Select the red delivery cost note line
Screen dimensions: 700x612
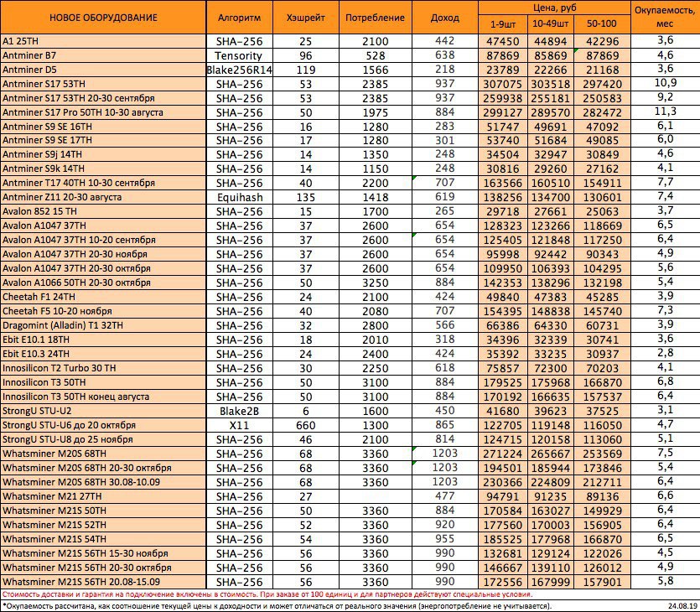coord(267,595)
